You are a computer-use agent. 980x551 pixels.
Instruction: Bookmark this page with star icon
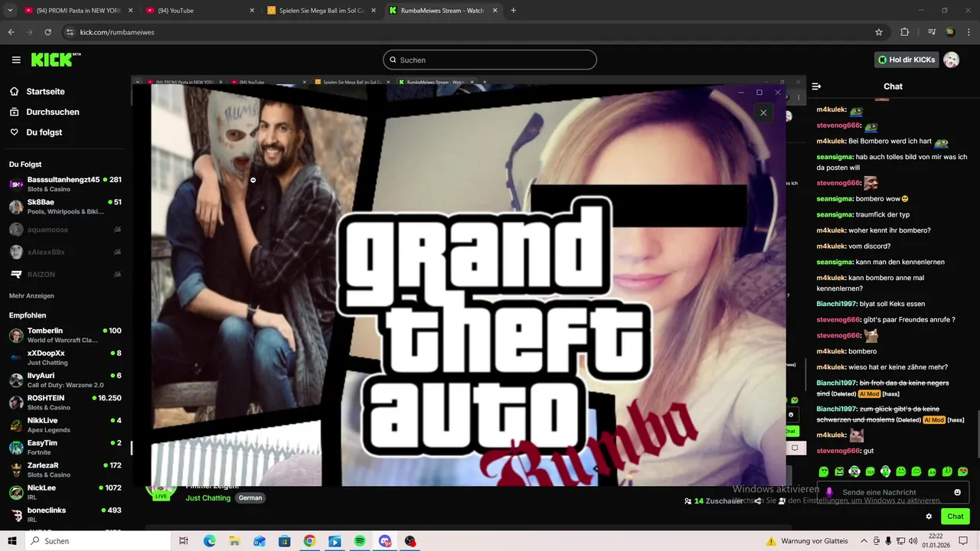pos(879,32)
